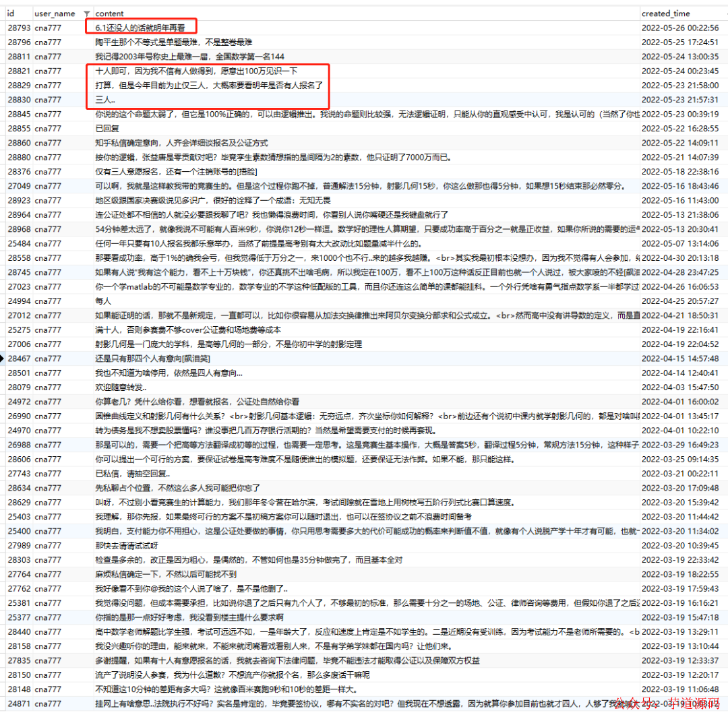Select timestamp 2022-03-20 11:34:02
The image size is (728, 717).
pos(680,532)
